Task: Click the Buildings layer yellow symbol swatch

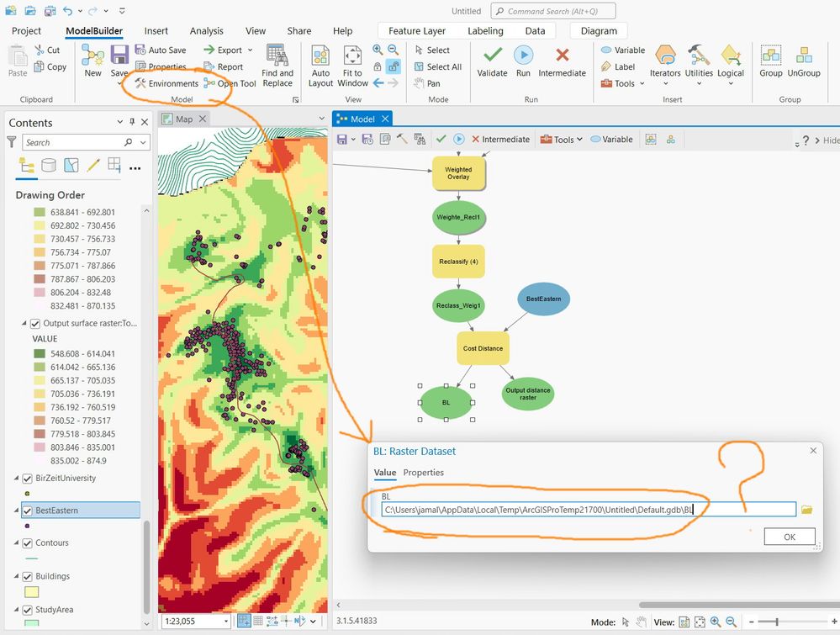Action: click(x=32, y=592)
